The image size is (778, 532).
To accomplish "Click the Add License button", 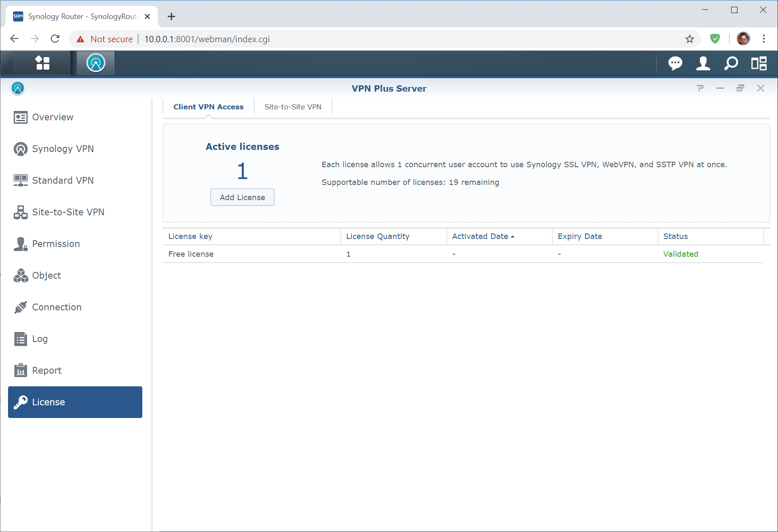I will [x=242, y=197].
